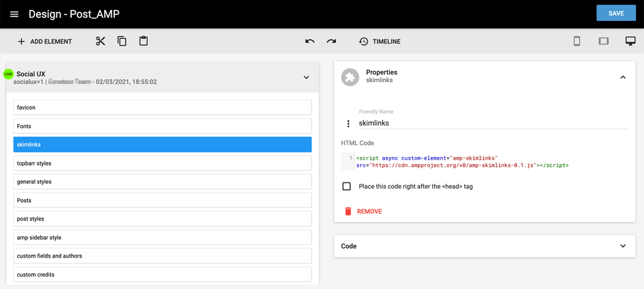Click the copy element icon
Image resolution: width=644 pixels, height=289 pixels.
pyautogui.click(x=122, y=41)
